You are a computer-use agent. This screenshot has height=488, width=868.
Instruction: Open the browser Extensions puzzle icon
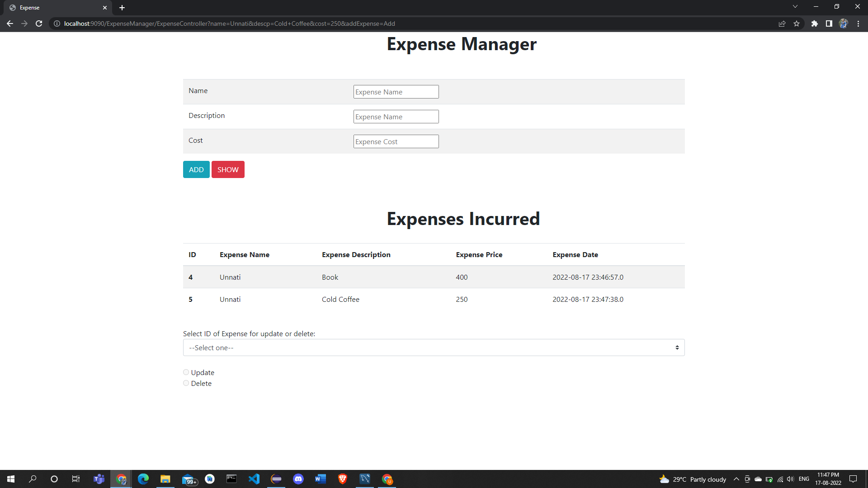[815, 23]
